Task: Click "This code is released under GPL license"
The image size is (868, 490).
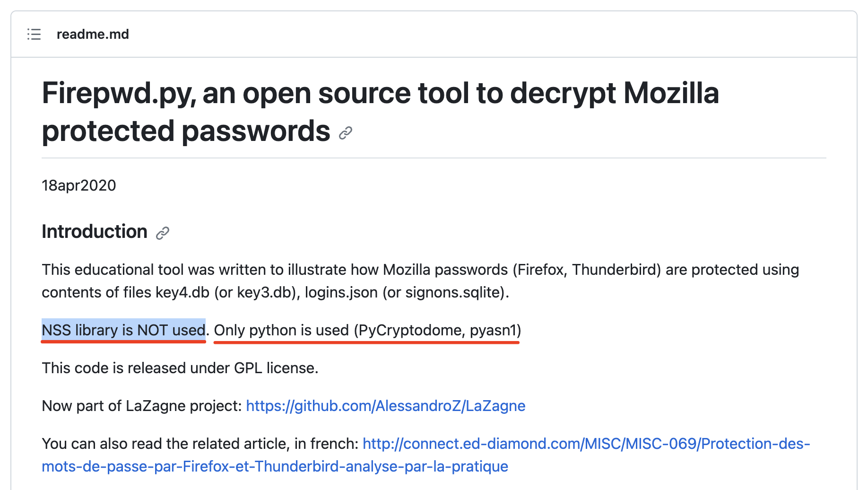Action: (x=180, y=368)
